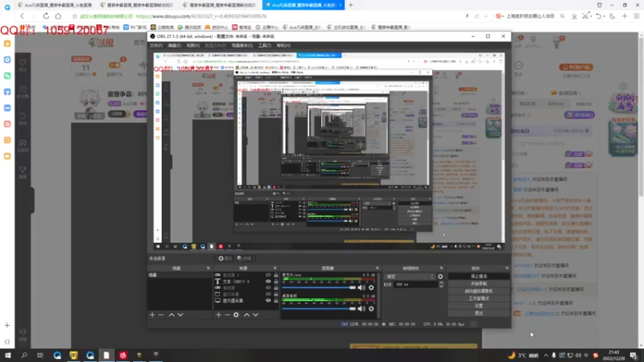The image size is (644, 362).
Task: Open OBS Help menu
Action: [283, 46]
